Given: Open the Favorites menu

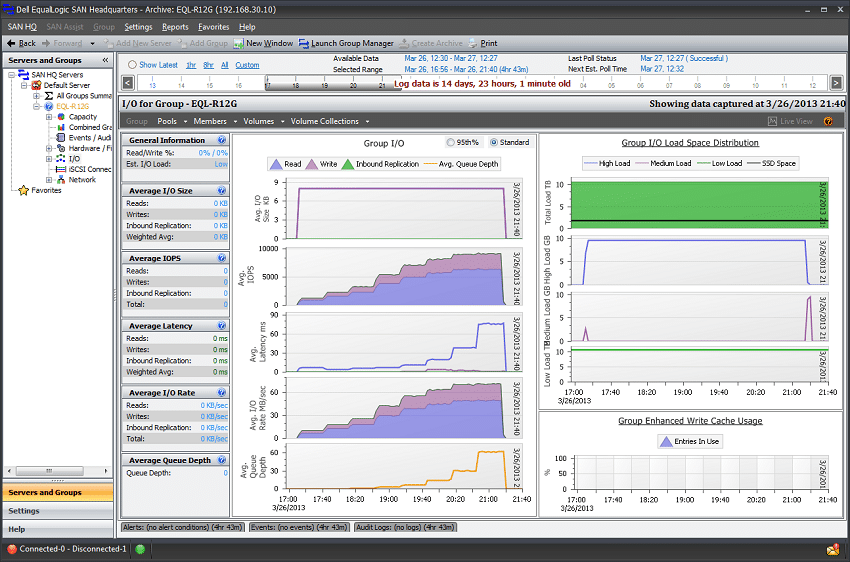Looking at the screenshot, I should click(x=214, y=27).
